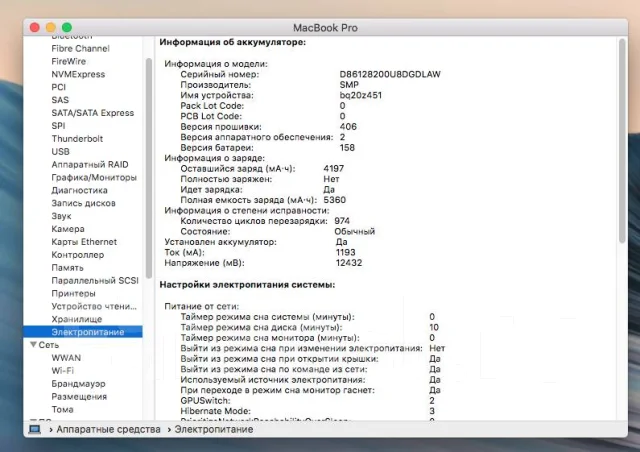Click Информация об аккумуляторе heading

233,42
